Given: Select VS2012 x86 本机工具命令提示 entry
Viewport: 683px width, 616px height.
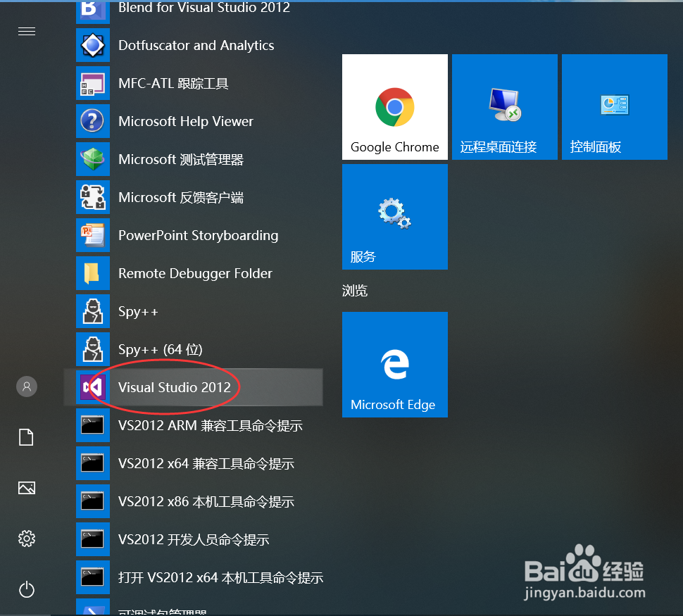Looking at the screenshot, I should 206,502.
